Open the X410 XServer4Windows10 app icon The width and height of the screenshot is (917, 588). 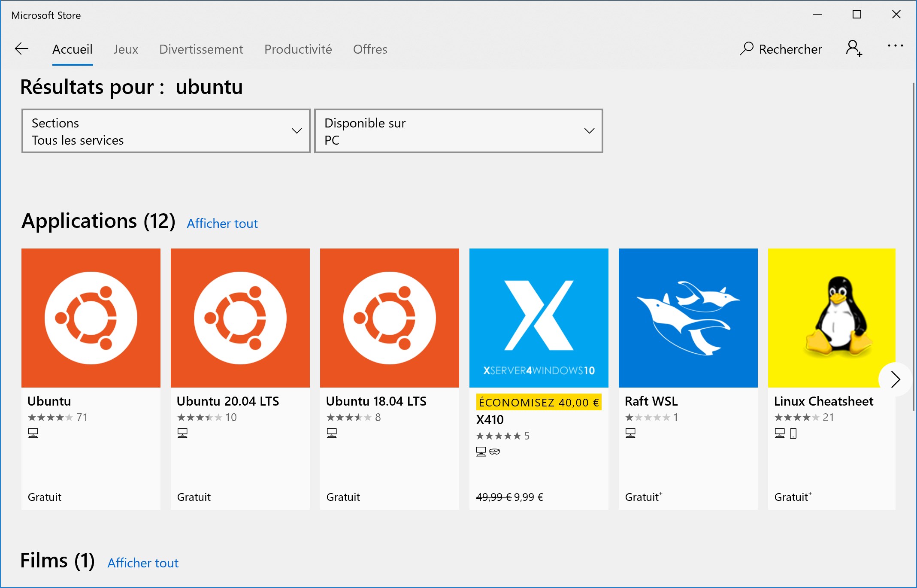[x=539, y=318]
